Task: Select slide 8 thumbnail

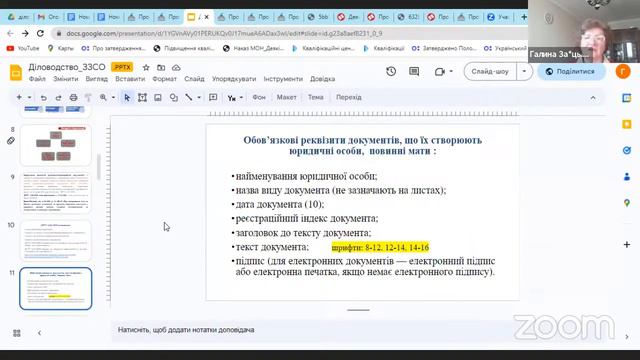Action: click(56, 145)
